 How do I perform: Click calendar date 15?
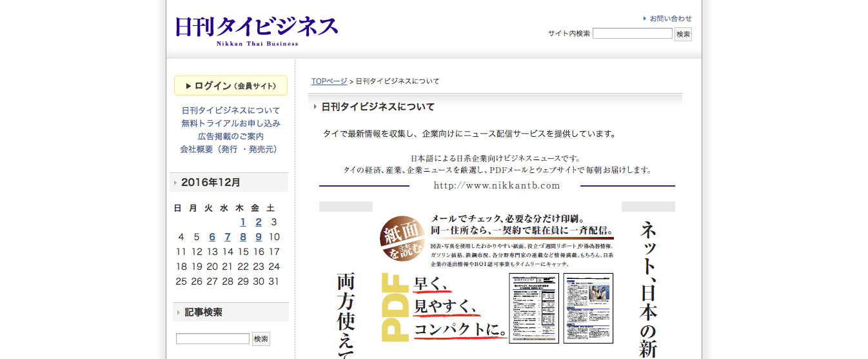(243, 252)
